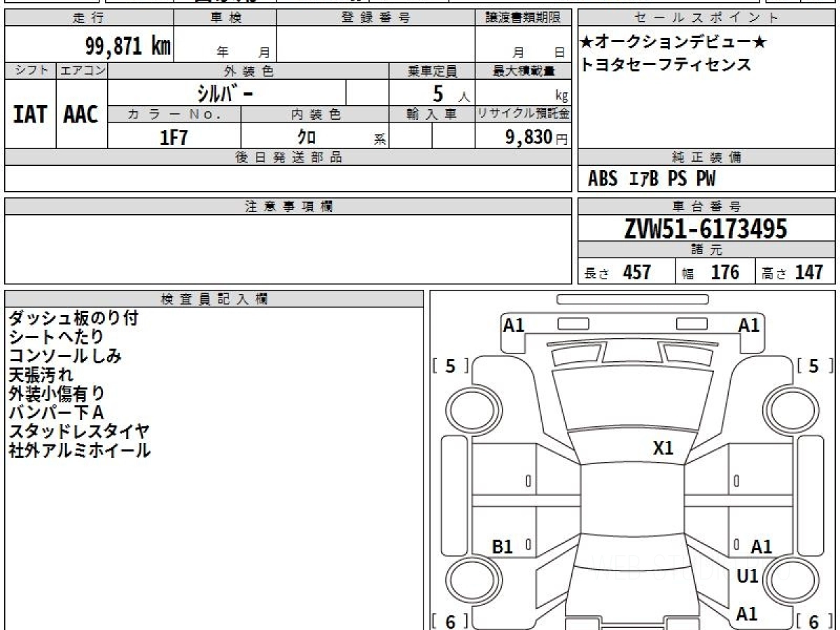Click the X1 damage mark on the diagram
This screenshot has width=840, height=630.
click(x=662, y=449)
